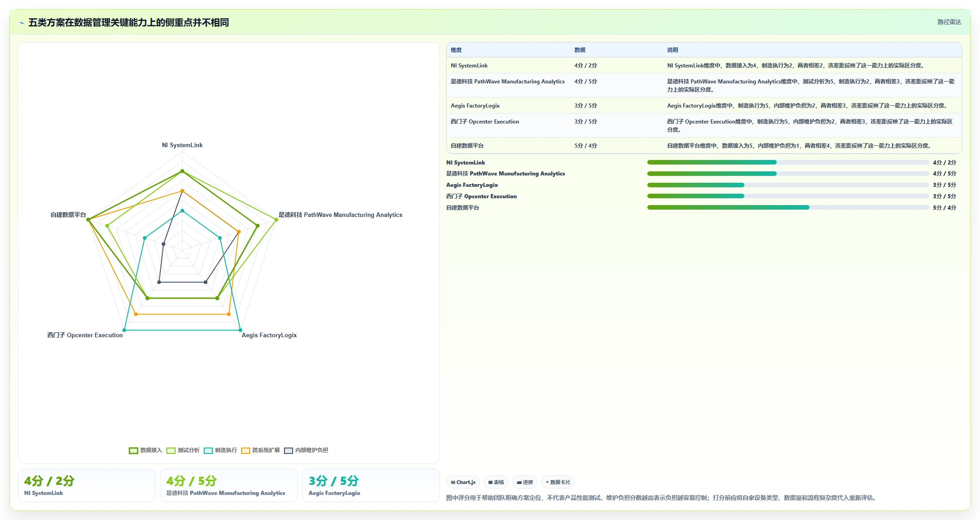Click the 是德科技 PathWave progress bar

(x=788, y=174)
